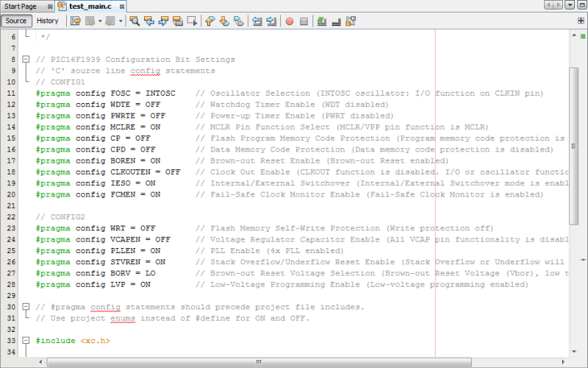
Task: Click the horizontal scrollbar right arrow
Action: pos(563,362)
